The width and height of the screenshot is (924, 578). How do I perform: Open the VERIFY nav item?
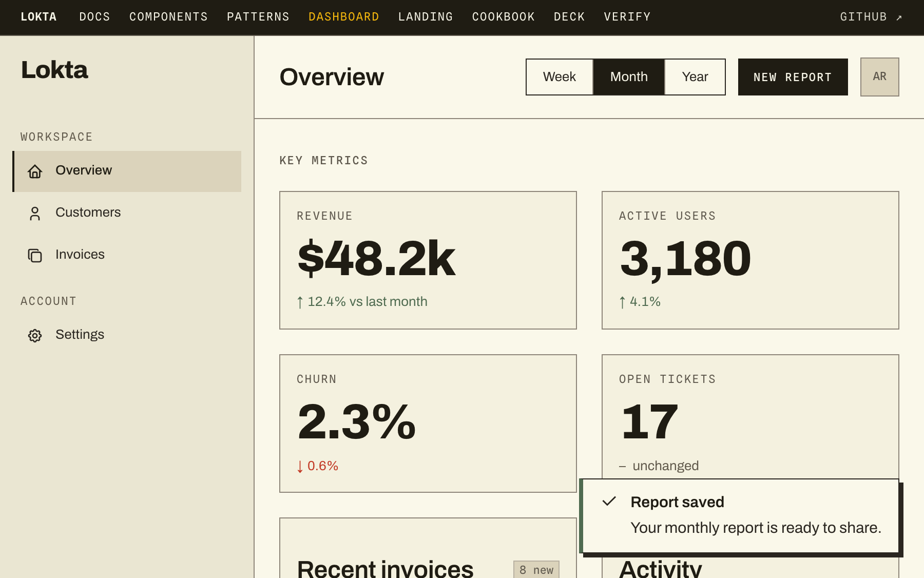pyautogui.click(x=627, y=17)
